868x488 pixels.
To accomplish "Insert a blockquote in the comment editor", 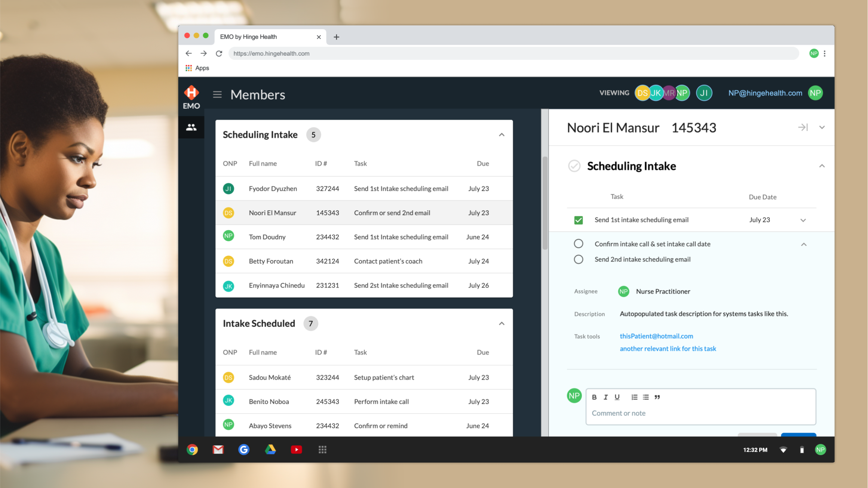I will 657,397.
